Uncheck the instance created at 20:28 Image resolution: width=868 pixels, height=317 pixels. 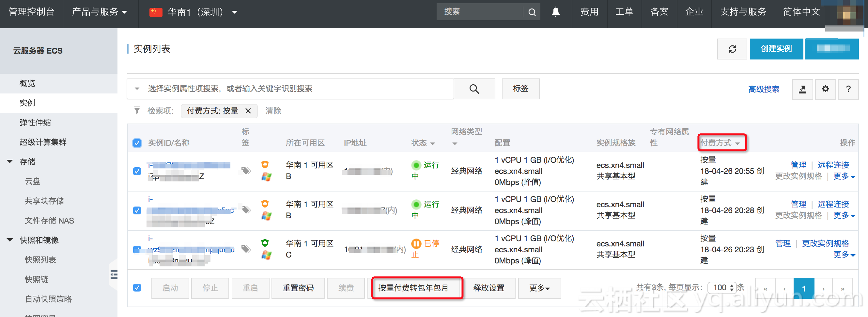(x=137, y=210)
